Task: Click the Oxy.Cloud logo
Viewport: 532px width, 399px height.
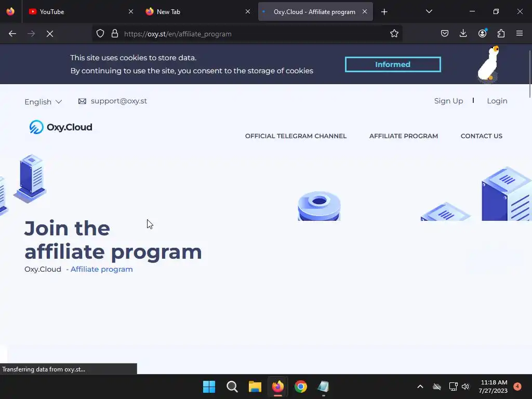Action: point(61,127)
